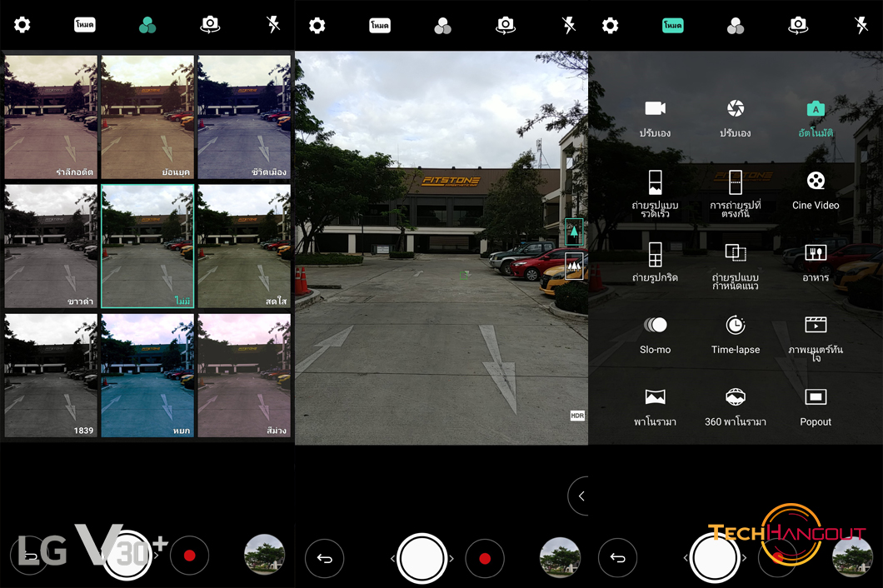Capture photo with middle screen shutter button
This screenshot has width=883, height=588.
pyautogui.click(x=422, y=558)
